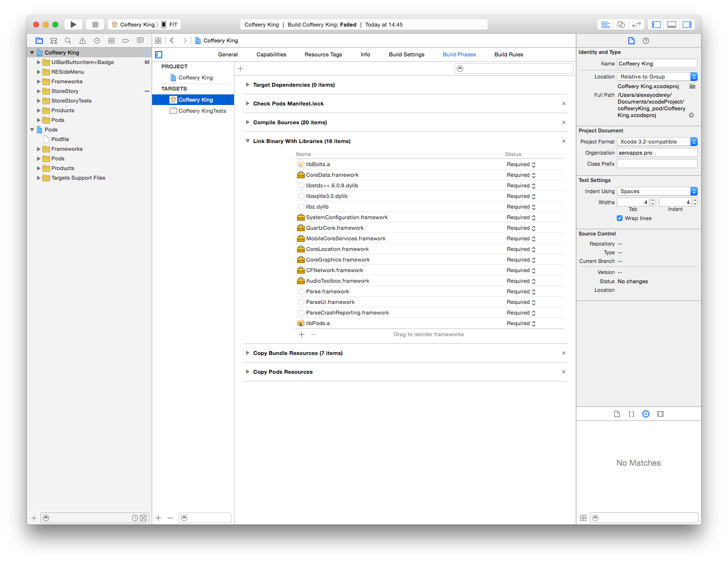
Task: Add a new target with plus button
Action: (158, 518)
